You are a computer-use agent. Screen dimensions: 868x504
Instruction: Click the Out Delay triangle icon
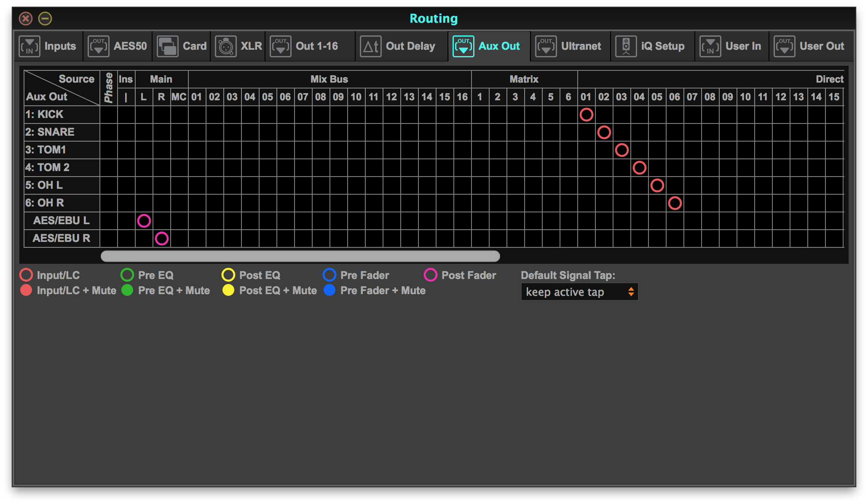coord(371,46)
